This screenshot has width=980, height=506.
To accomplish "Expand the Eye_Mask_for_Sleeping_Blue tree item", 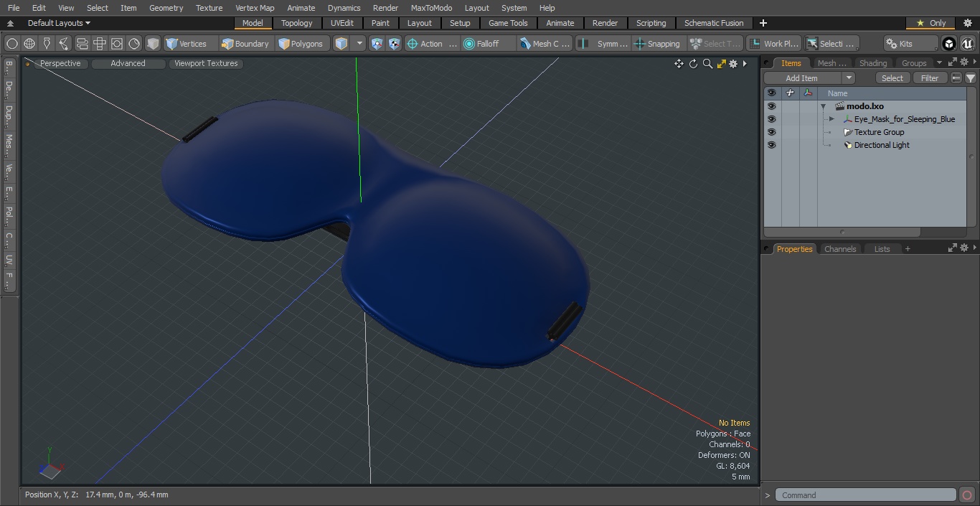I will [x=831, y=119].
